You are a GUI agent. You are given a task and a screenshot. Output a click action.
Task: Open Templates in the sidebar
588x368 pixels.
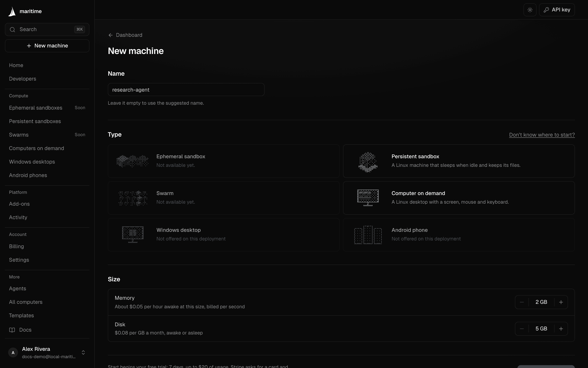47,315
